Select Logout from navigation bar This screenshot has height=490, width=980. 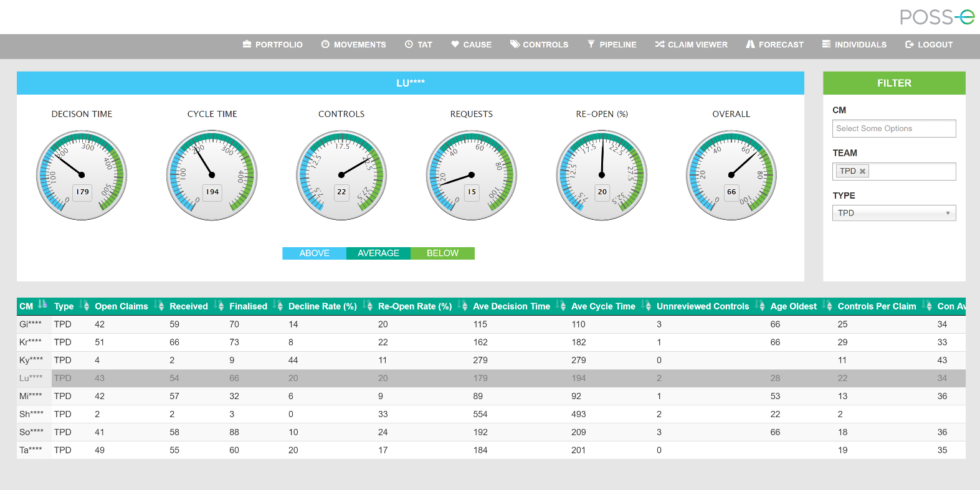click(928, 44)
